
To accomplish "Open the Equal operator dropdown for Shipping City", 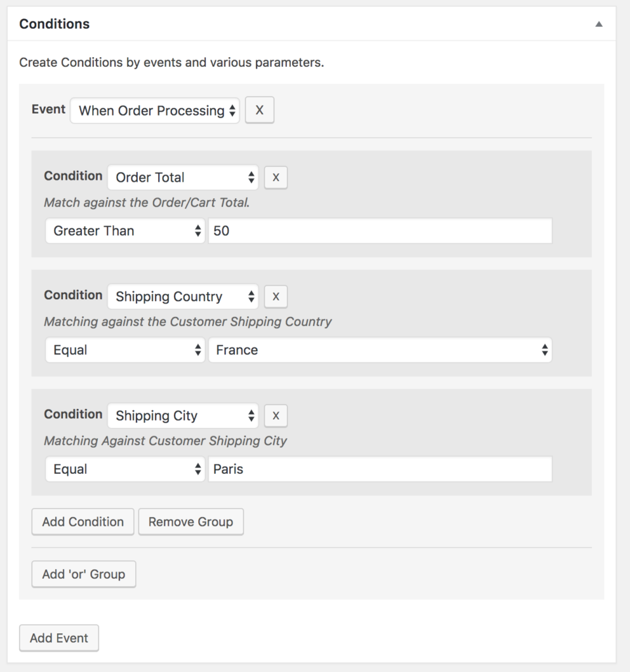I will pos(125,469).
